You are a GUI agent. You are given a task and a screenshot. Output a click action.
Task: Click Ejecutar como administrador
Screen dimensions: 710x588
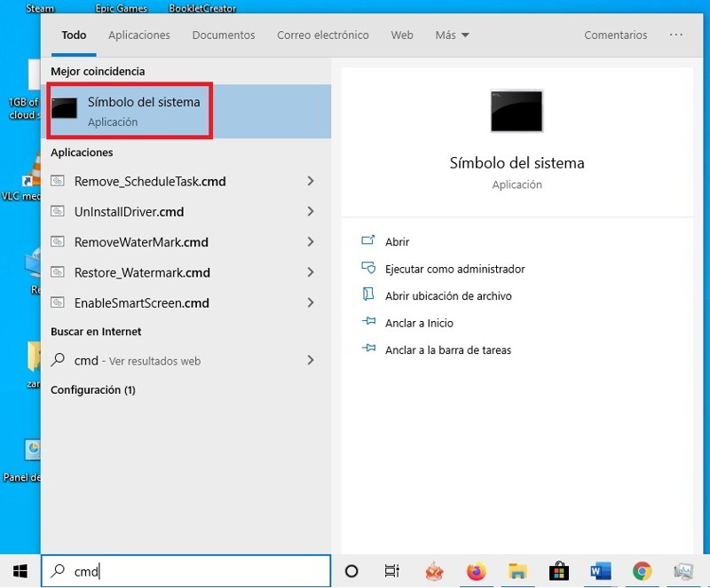[x=454, y=269]
